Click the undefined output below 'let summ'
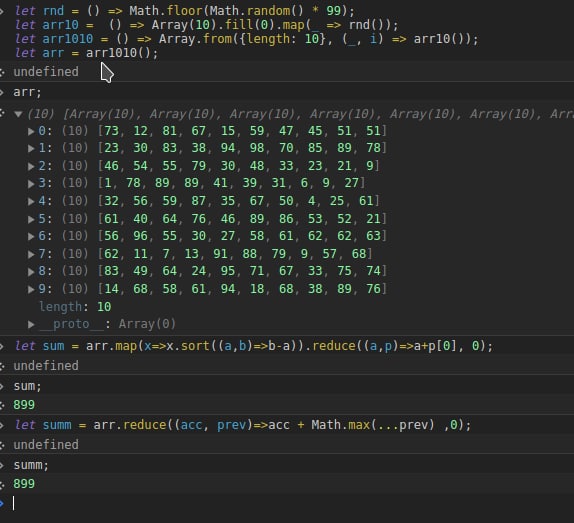The image size is (574, 523). 46,445
